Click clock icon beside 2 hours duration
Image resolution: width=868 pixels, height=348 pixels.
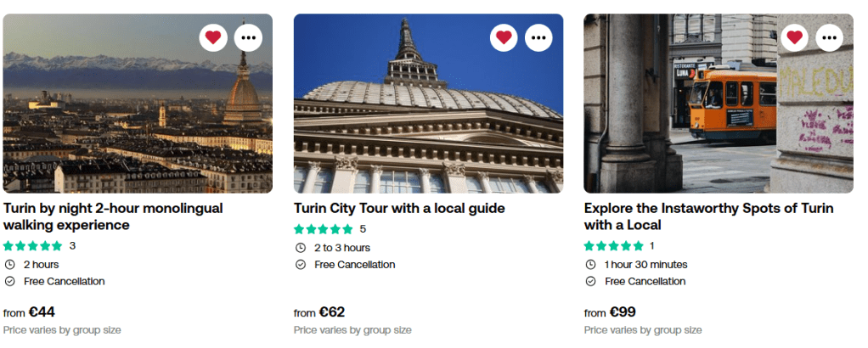(10, 265)
